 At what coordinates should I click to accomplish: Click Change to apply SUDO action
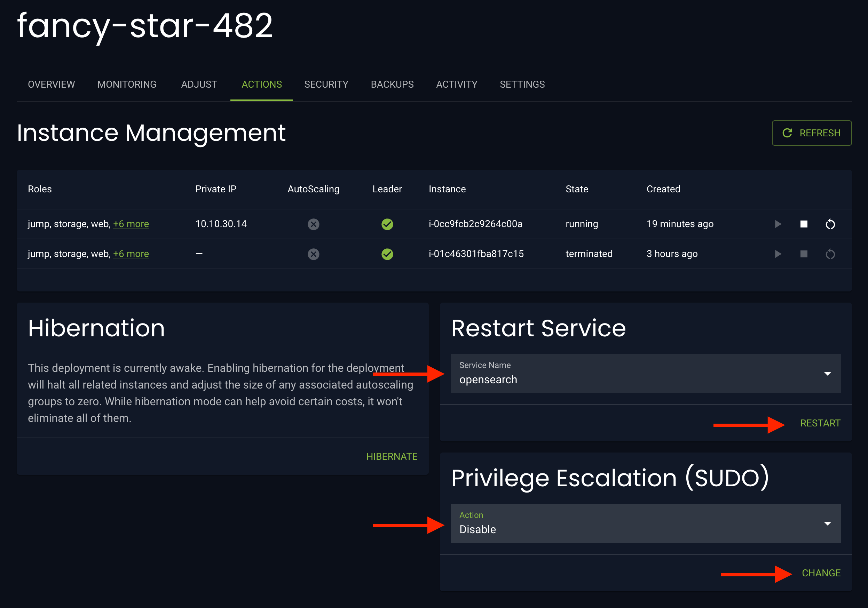coord(821,573)
